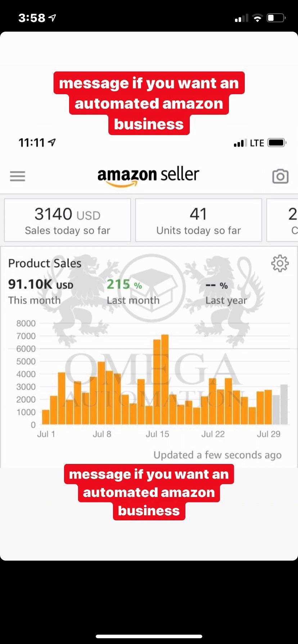Screen dimensions: 298x644
Task: Select the last gray bar in chart
Action: pyautogui.click(x=284, y=405)
